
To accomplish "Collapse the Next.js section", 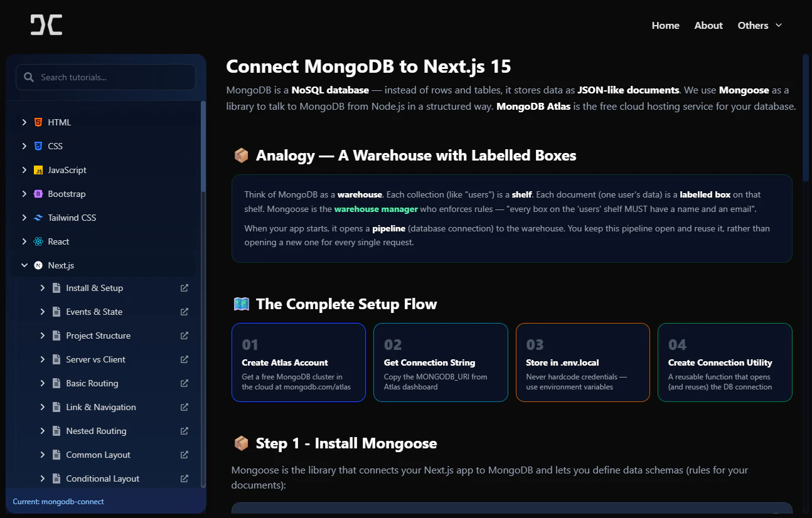I will (24, 265).
